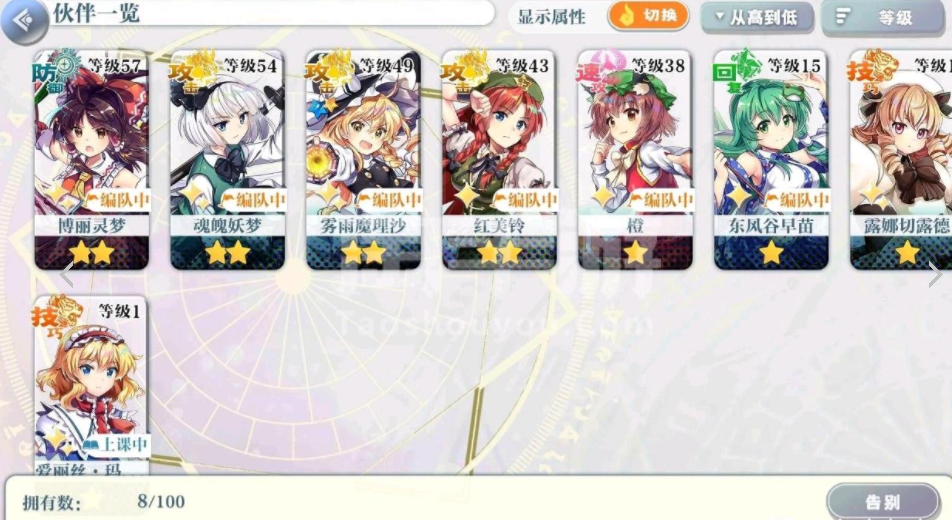
Task: Open the 从高到低 sort order dropdown
Action: 757,18
